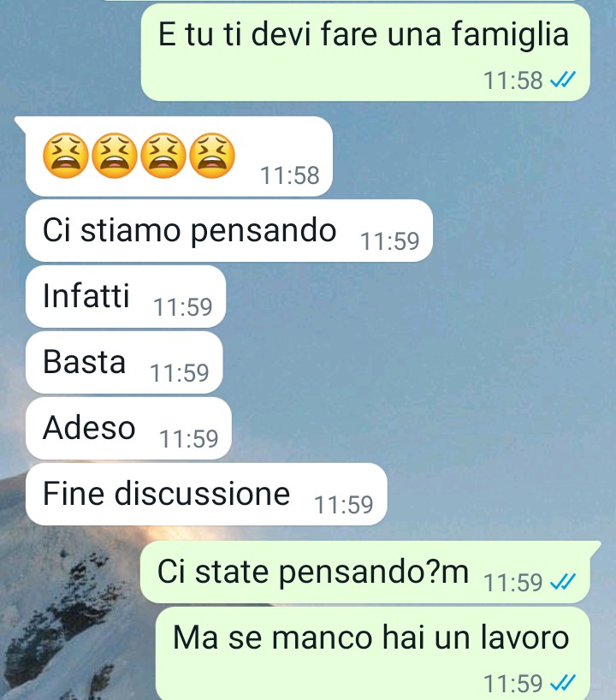Select the 'Basta' message bubble
Viewport: 616px width, 700px height.
[124, 363]
